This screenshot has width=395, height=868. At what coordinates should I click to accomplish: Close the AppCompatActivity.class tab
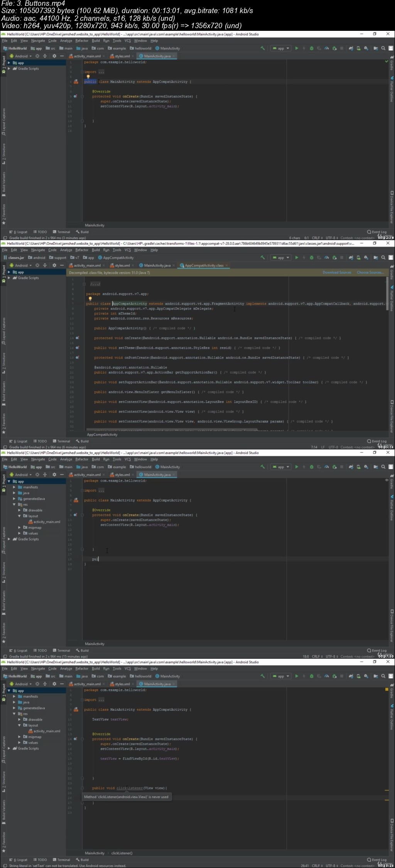(227, 265)
